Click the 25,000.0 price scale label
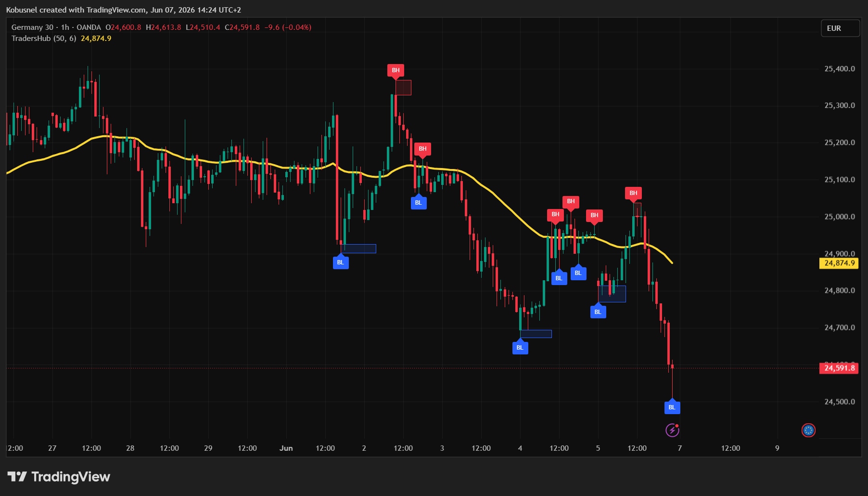 840,217
